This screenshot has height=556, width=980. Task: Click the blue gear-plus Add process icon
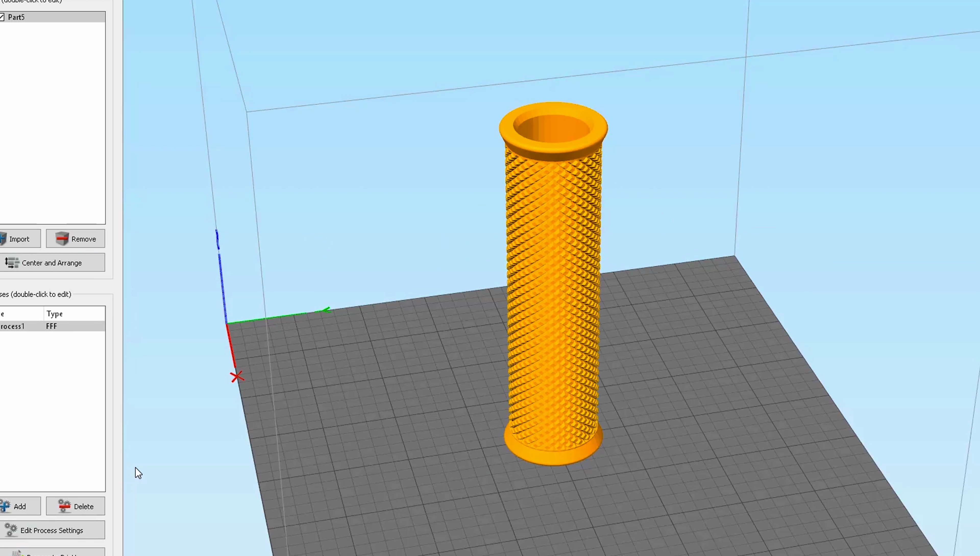coord(5,506)
